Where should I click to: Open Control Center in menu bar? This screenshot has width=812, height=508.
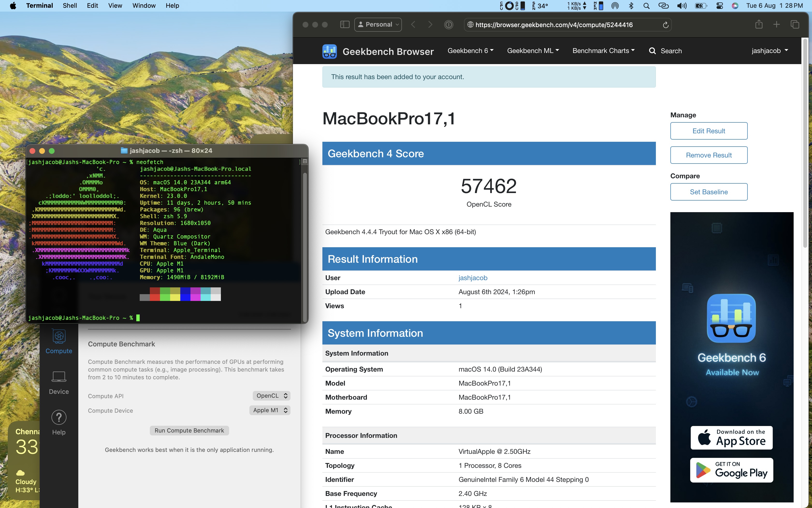point(719,6)
